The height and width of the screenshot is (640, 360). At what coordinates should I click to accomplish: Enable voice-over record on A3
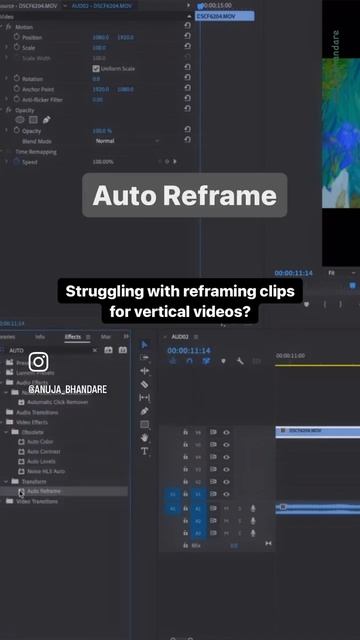pyautogui.click(x=253, y=533)
